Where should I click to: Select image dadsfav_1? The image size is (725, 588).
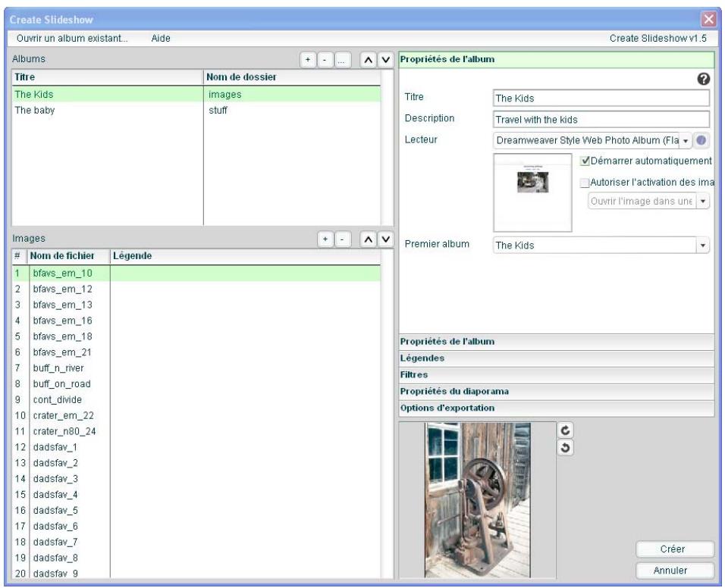click(x=196, y=447)
